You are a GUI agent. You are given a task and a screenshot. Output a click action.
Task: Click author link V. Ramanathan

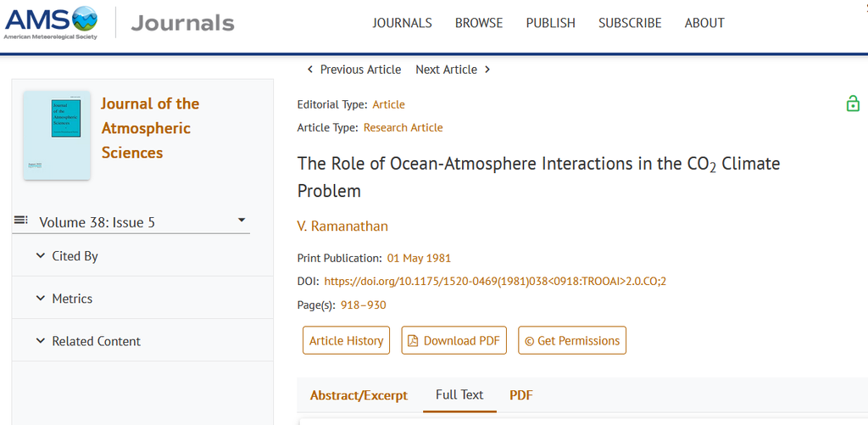click(x=342, y=226)
